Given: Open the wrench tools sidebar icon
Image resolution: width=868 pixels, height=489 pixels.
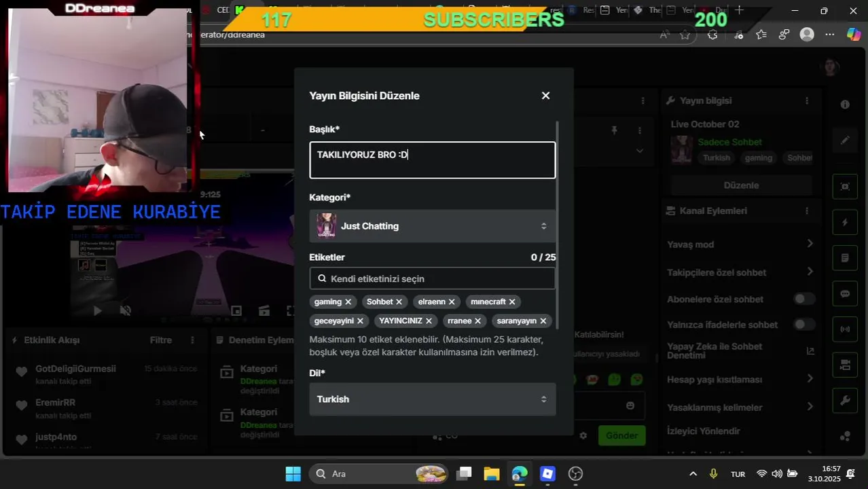Looking at the screenshot, I should click(845, 401).
